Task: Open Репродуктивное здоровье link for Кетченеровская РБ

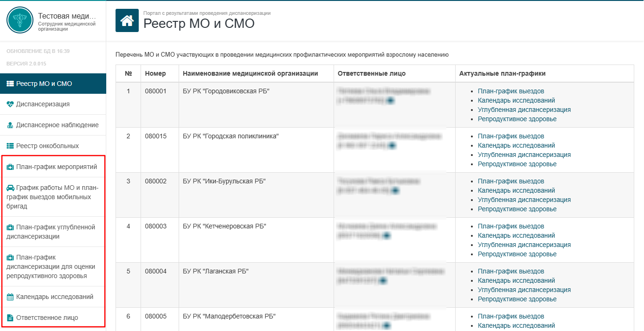Action: (517, 254)
